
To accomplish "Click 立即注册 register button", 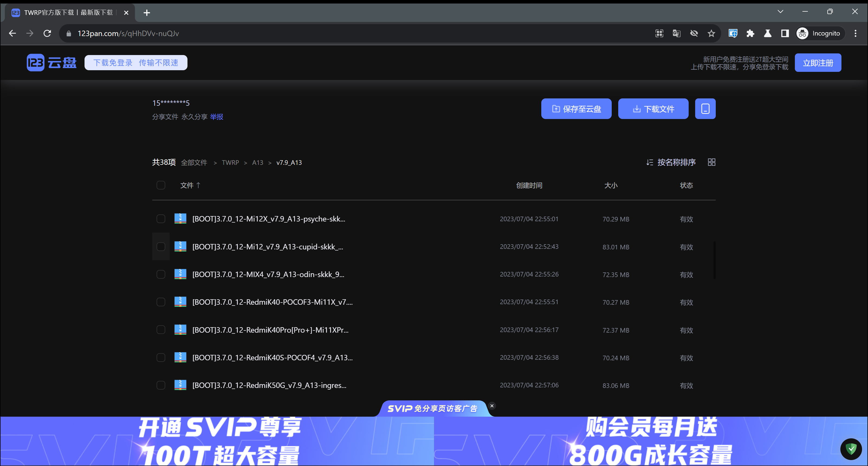I will (x=818, y=63).
